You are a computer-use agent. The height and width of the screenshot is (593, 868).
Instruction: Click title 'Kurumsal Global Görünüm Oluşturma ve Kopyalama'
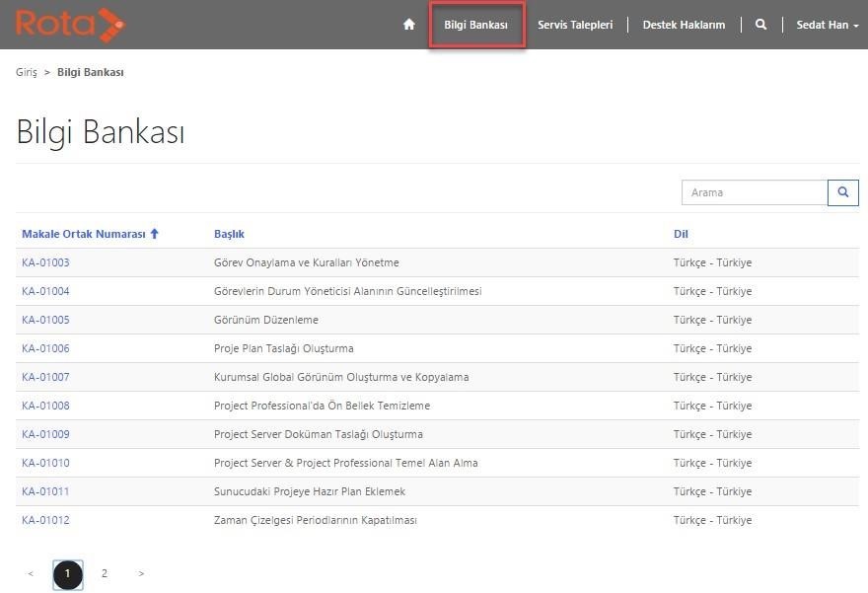coord(341,377)
